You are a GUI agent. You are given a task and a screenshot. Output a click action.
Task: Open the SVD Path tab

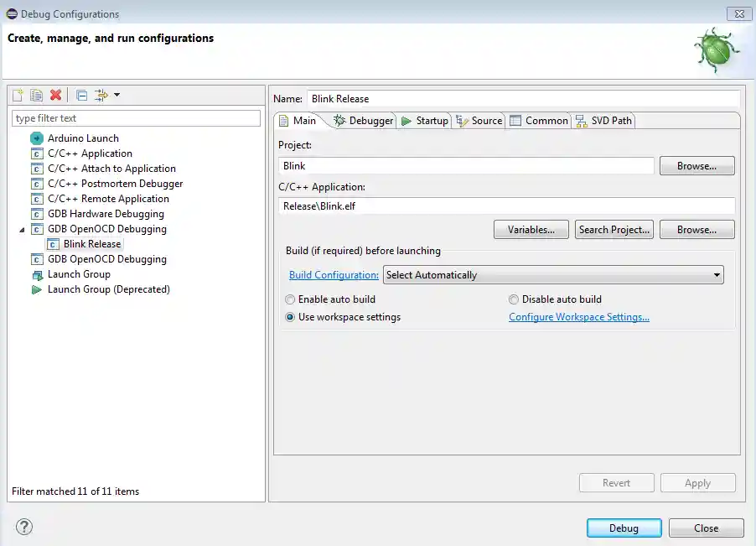click(x=603, y=121)
